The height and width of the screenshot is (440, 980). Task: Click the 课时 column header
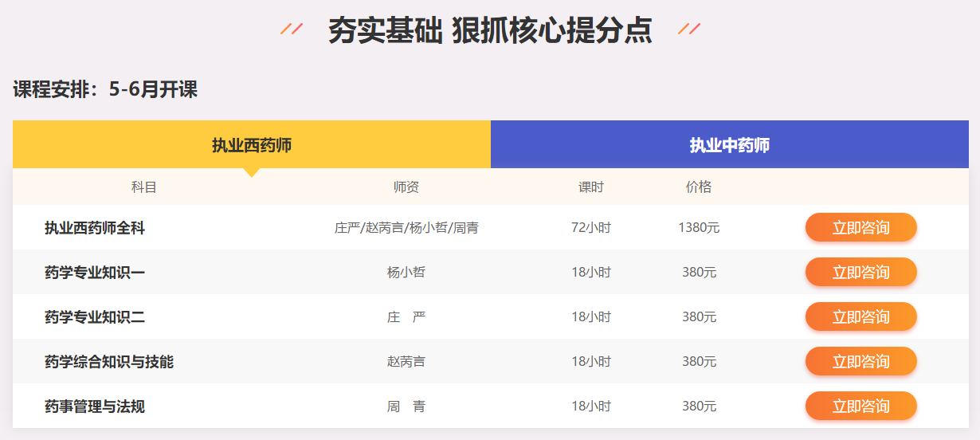pyautogui.click(x=591, y=187)
